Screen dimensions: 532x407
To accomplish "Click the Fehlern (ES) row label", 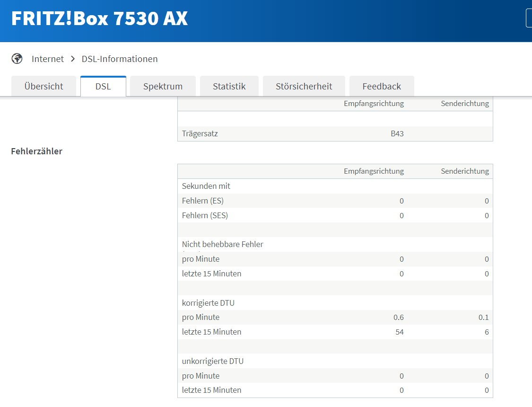I will (x=202, y=201).
